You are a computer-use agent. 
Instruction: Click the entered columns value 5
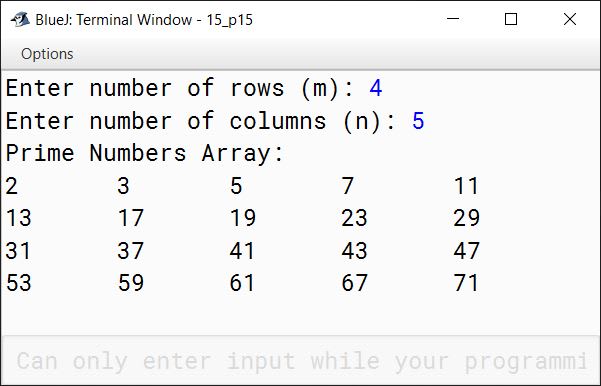[418, 121]
